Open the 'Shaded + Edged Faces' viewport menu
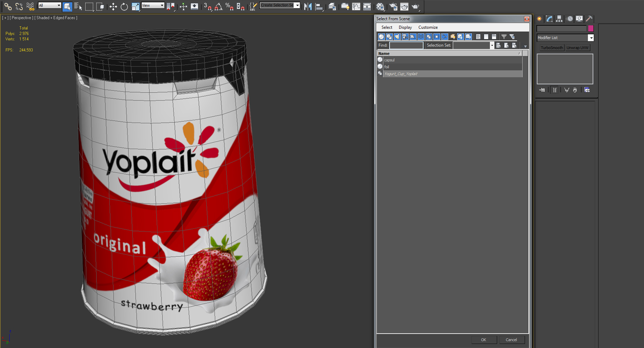Viewport: 644px width, 348px height. pos(56,18)
